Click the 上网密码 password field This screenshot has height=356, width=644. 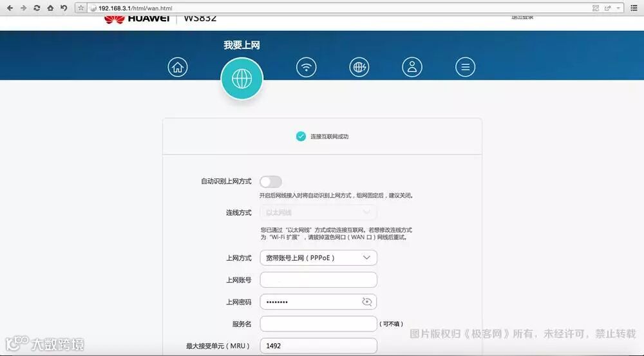[318, 302]
